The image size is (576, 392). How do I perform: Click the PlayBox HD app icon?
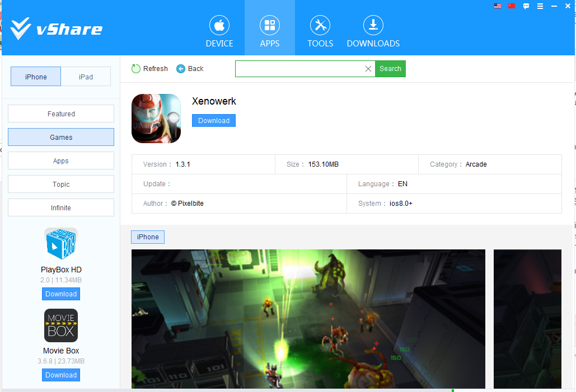tap(61, 244)
